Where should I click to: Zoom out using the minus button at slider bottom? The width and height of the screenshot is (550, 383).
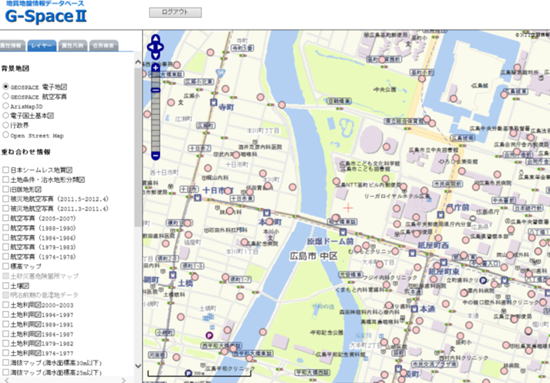(155, 155)
